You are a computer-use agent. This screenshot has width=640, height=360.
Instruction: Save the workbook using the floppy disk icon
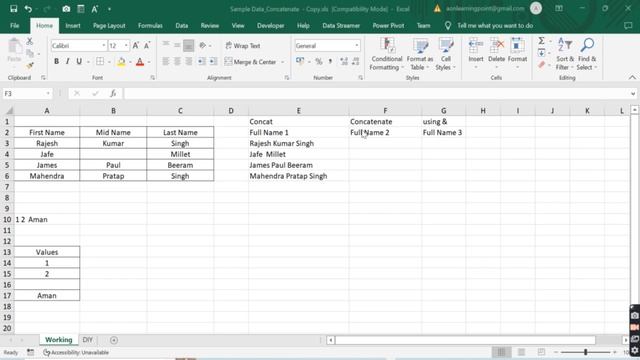tap(13, 9)
